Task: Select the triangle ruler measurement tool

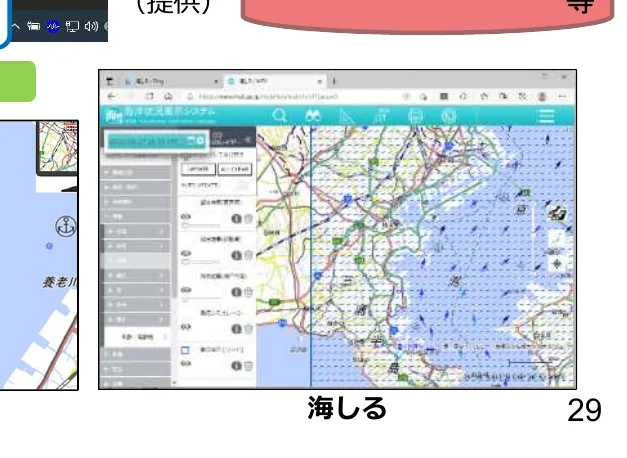Action: pos(347,116)
